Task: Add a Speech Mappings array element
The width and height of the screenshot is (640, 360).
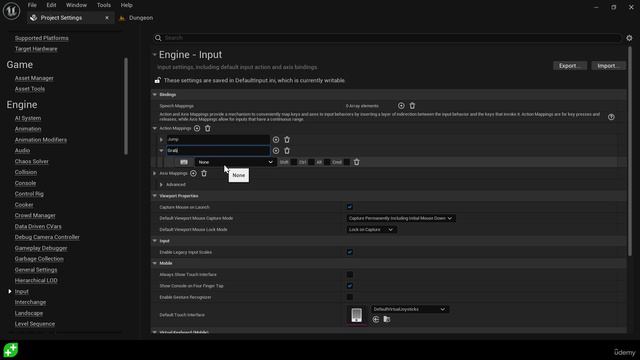Action: pos(401,106)
